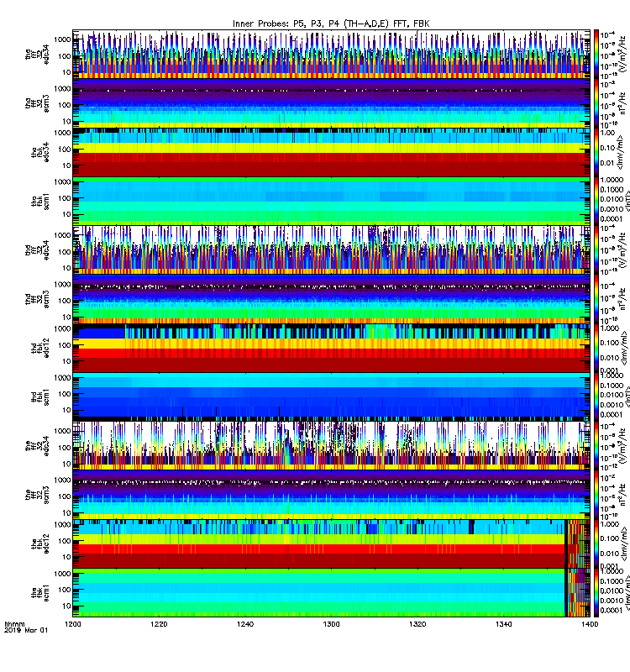Click the 'the fbk scm1' panel label
This screenshot has height=672, width=630.
(39, 594)
